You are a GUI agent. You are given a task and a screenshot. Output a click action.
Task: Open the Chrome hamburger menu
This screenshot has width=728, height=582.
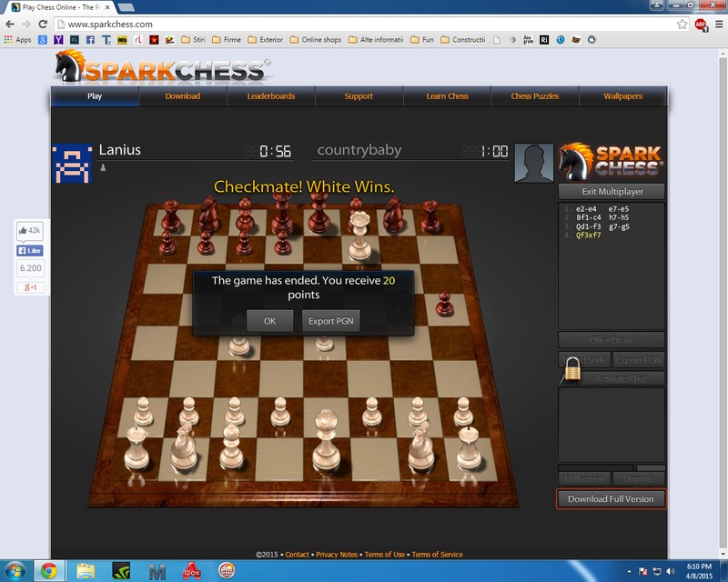(719, 25)
